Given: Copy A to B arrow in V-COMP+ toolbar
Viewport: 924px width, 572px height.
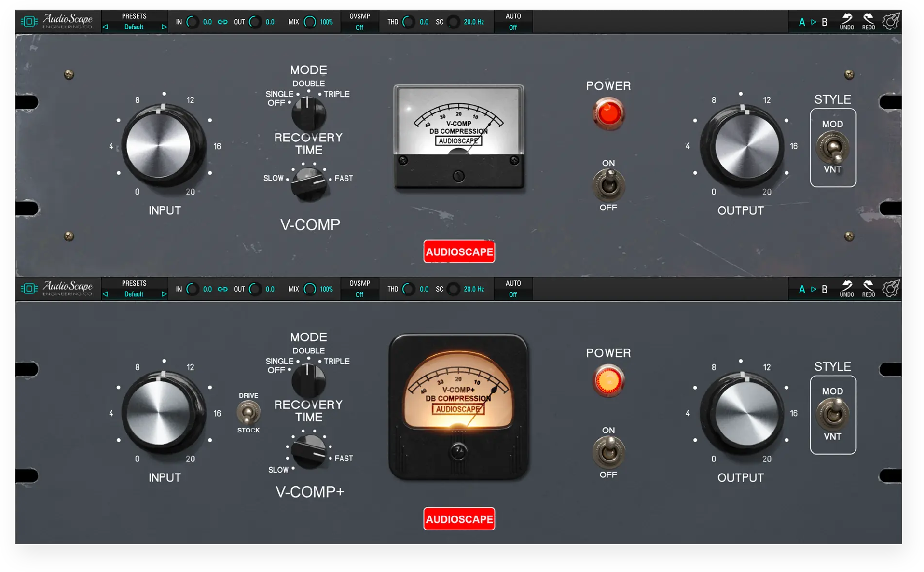Looking at the screenshot, I should (814, 289).
